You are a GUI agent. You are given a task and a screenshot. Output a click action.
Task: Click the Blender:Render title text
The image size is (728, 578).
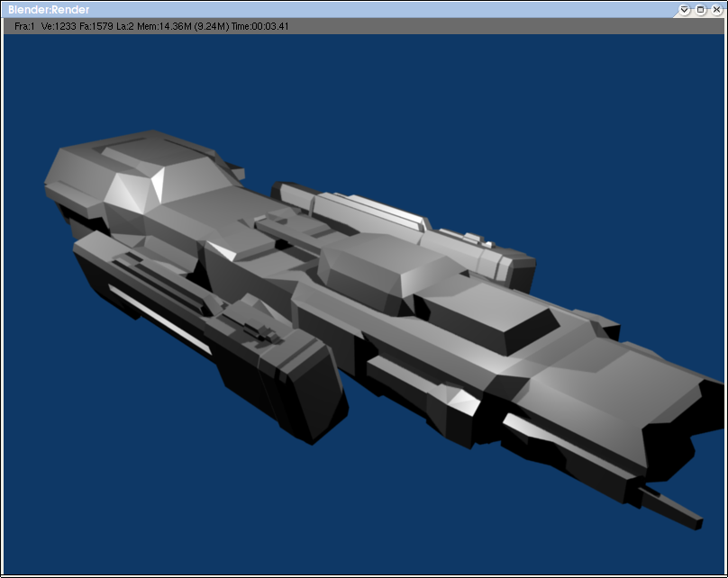coord(49,10)
